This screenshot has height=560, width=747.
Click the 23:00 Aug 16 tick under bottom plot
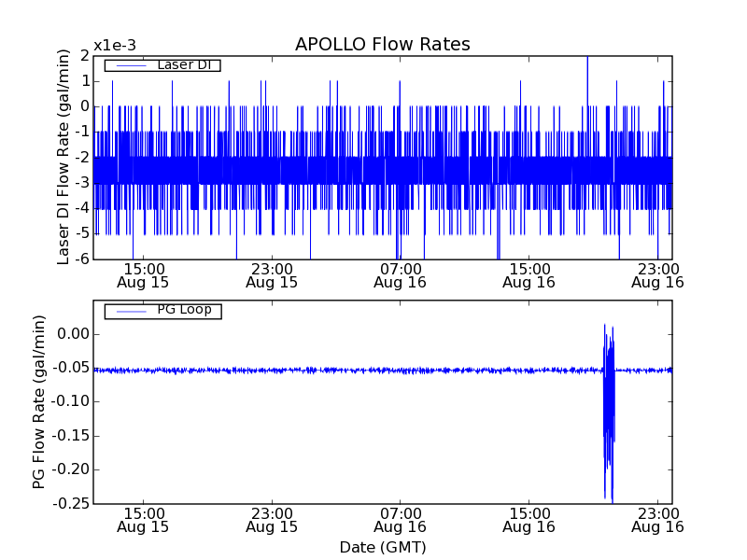point(657,520)
